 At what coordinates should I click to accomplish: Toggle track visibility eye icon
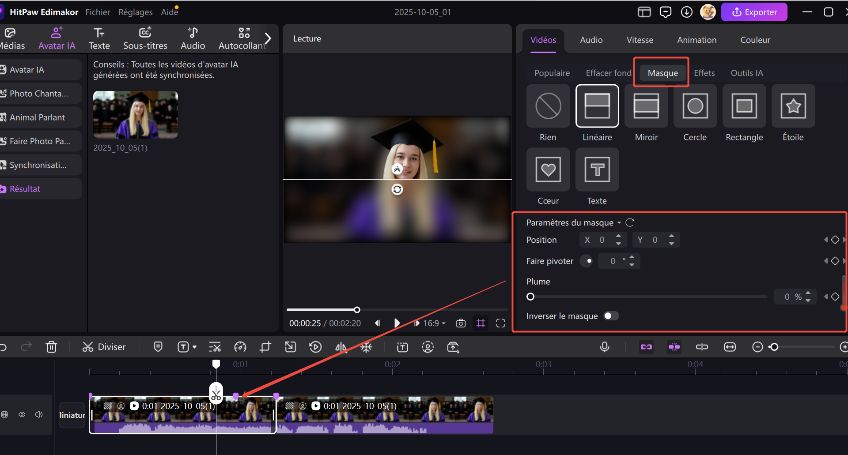(x=22, y=414)
